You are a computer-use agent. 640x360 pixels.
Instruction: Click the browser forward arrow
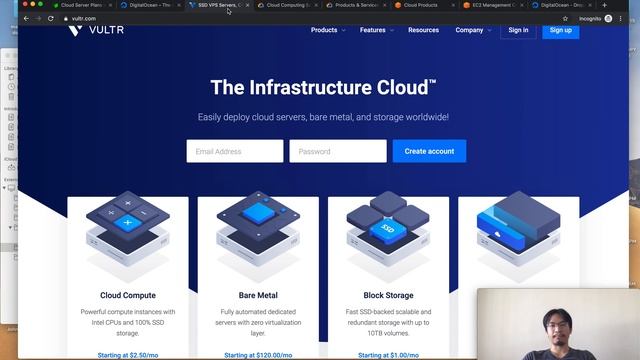click(38, 18)
